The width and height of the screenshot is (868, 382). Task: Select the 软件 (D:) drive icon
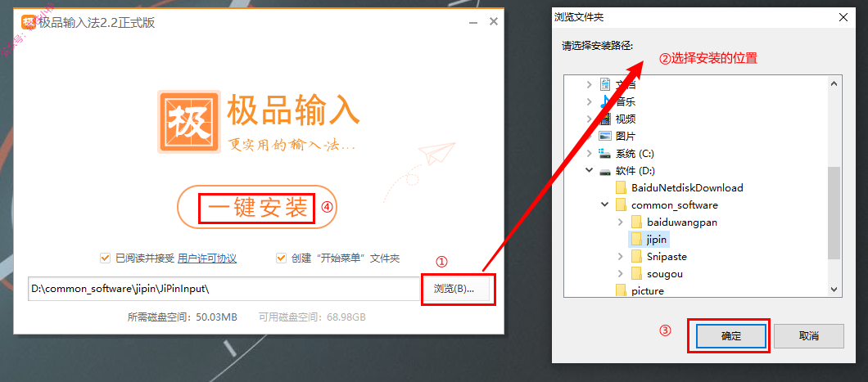pyautogui.click(x=606, y=170)
